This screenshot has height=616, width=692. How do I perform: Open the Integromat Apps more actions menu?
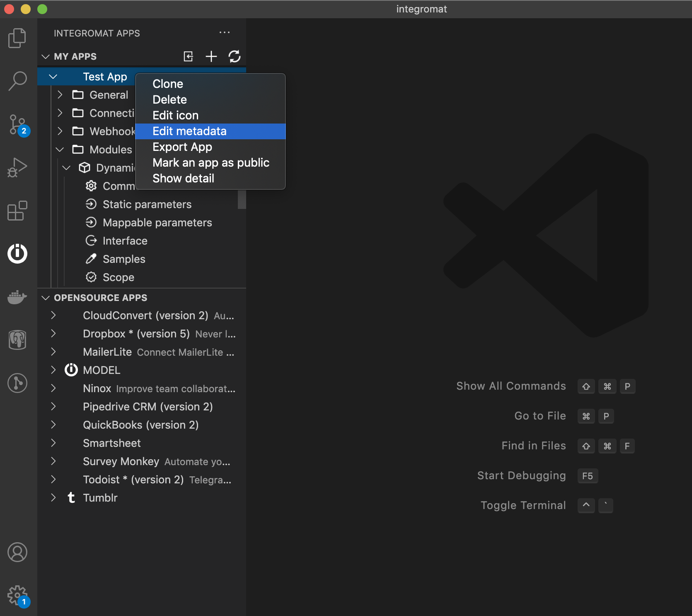coord(225,32)
